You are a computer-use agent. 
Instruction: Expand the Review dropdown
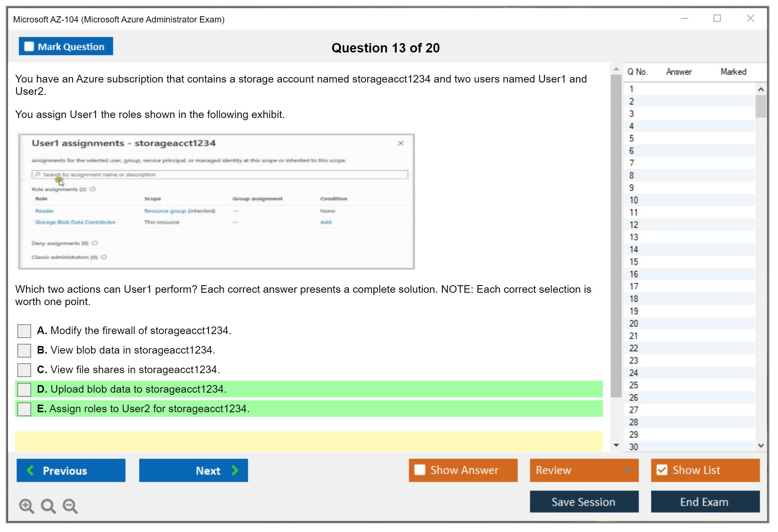tap(628, 470)
